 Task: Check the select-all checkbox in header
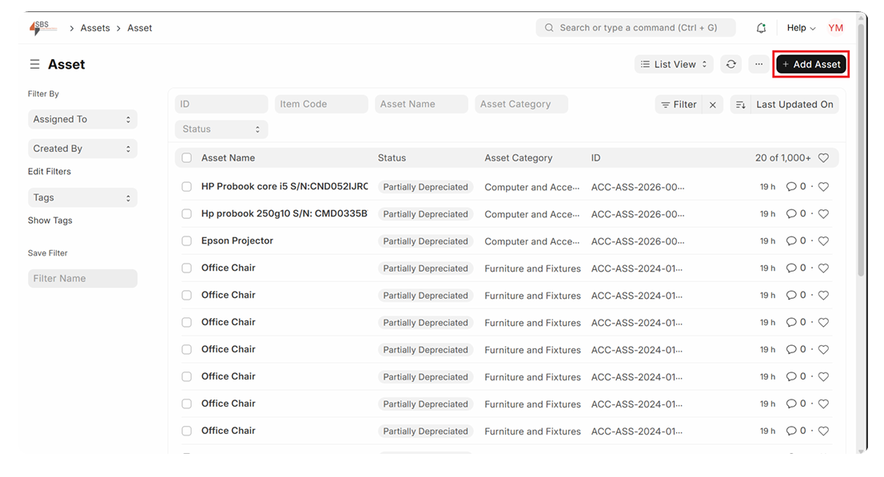[187, 158]
